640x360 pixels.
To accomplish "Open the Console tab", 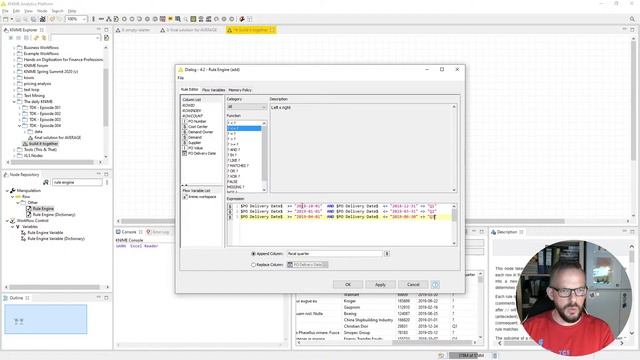I will pyautogui.click(x=129, y=232).
